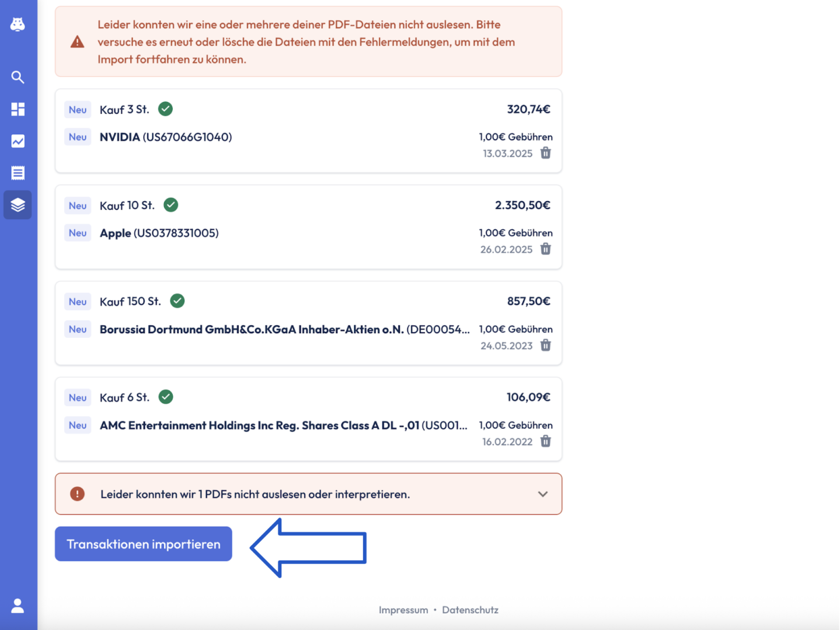Click the red exclamation error icon
This screenshot has width=840, height=630.
point(78,494)
